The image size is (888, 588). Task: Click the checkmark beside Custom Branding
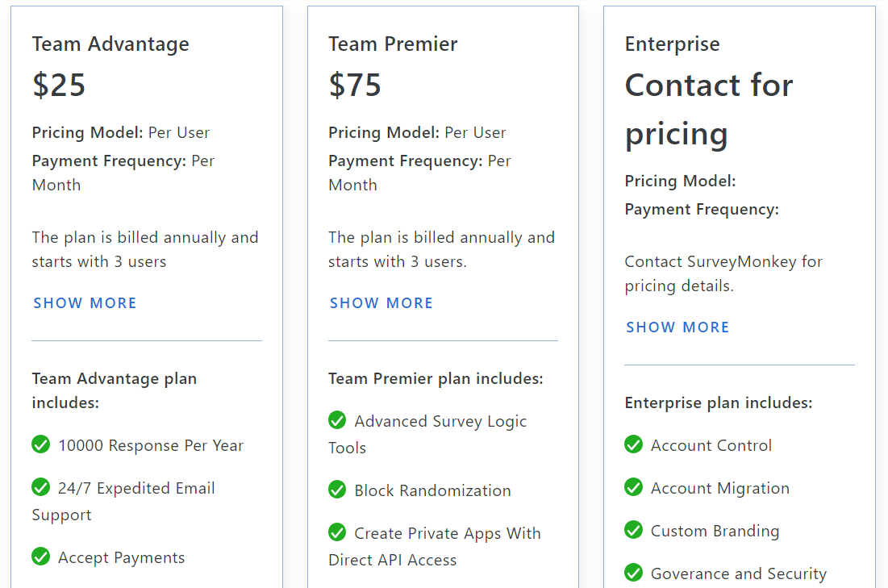pyautogui.click(x=634, y=531)
